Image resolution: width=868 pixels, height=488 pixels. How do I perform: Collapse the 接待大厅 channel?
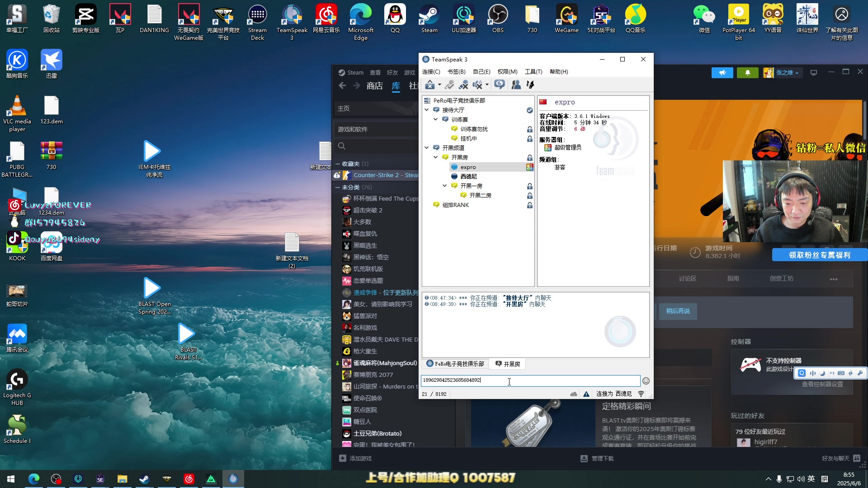427,110
